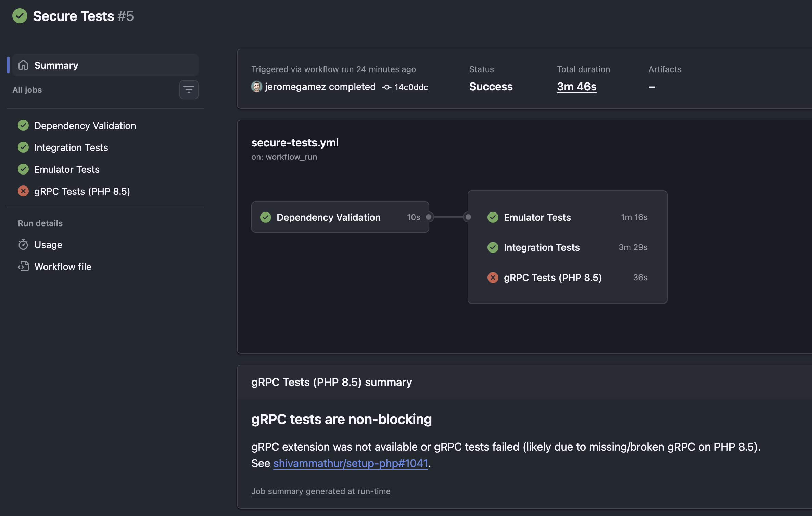This screenshot has height=516, width=812.
Task: Click the total duration 3m 46s link
Action: (x=576, y=87)
